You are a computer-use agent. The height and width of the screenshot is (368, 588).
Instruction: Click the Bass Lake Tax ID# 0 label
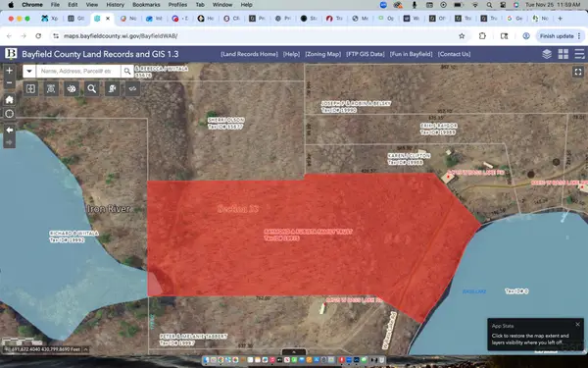click(x=516, y=291)
